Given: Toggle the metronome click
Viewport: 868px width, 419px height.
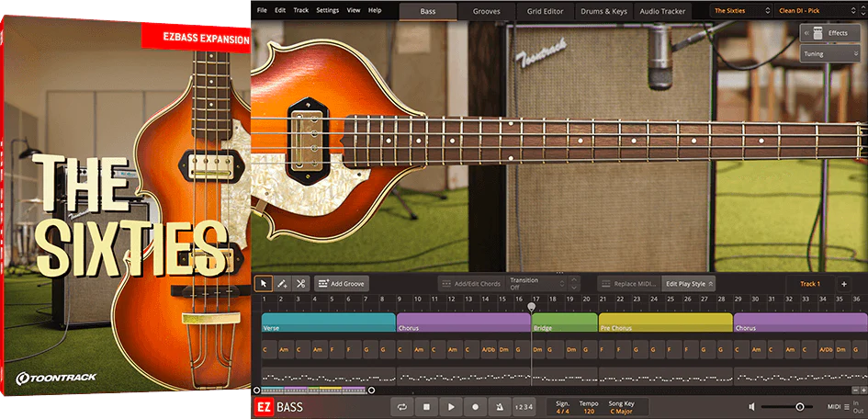Looking at the screenshot, I should [499, 406].
